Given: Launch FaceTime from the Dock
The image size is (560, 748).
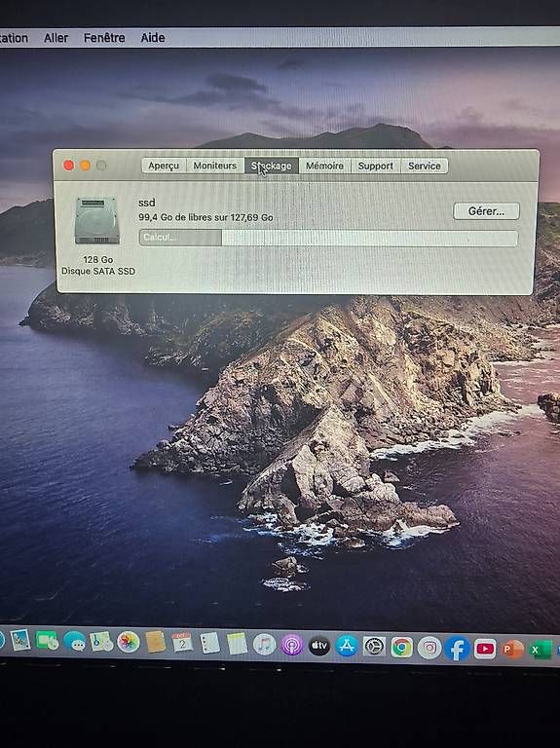Looking at the screenshot, I should 47,641.
